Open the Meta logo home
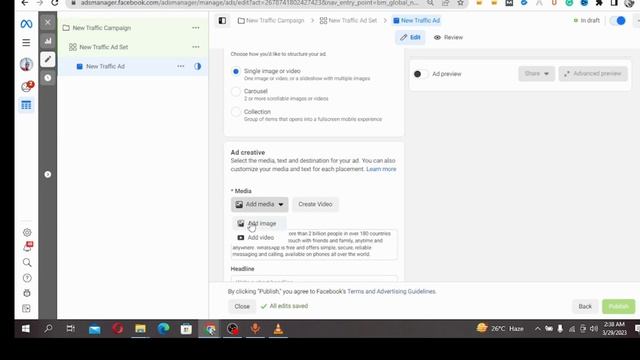The image size is (640, 360). 26,24
